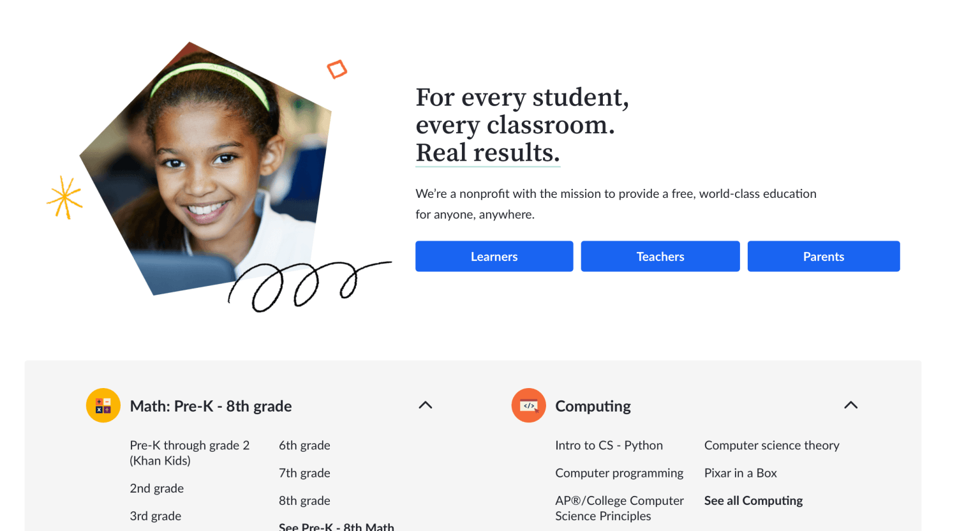Screen dimensions: 980x531
Task: Click the Math calculator icon
Action: click(103, 405)
